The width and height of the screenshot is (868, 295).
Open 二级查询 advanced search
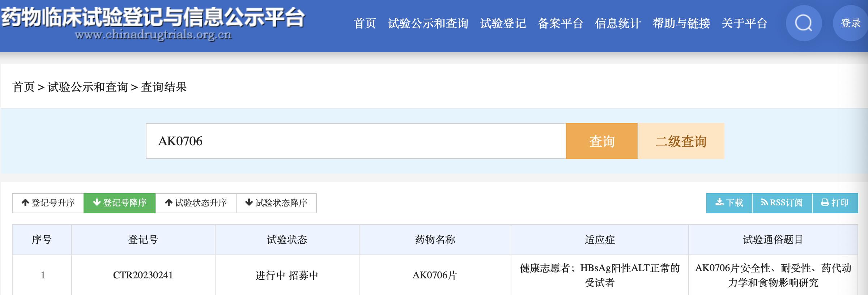tap(681, 141)
